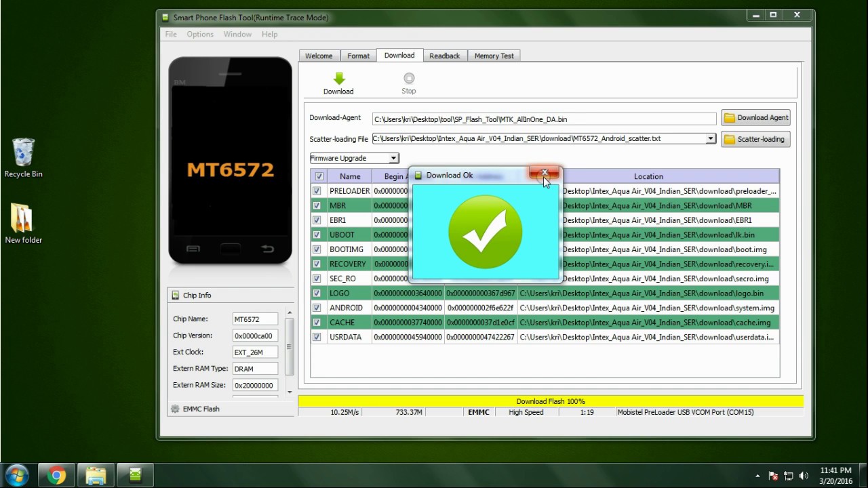Click the Chip Info scrollbar down arrow

pos(290,392)
